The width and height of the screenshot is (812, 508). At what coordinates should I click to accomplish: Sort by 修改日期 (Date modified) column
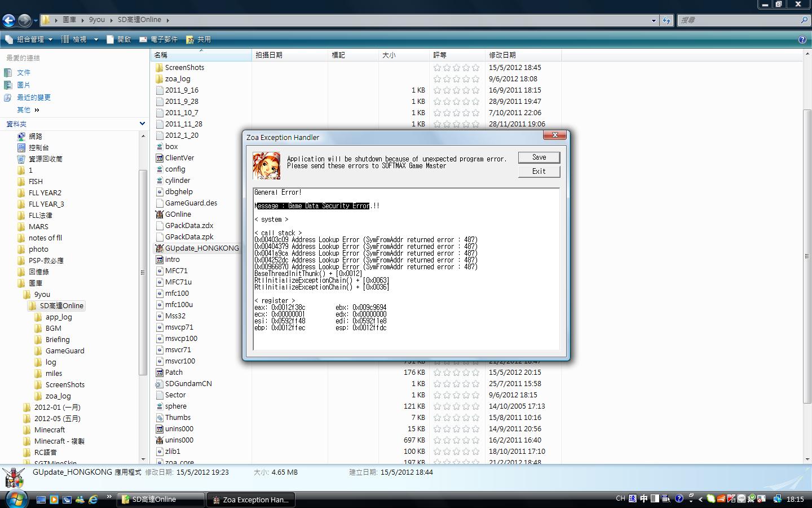[x=523, y=55]
